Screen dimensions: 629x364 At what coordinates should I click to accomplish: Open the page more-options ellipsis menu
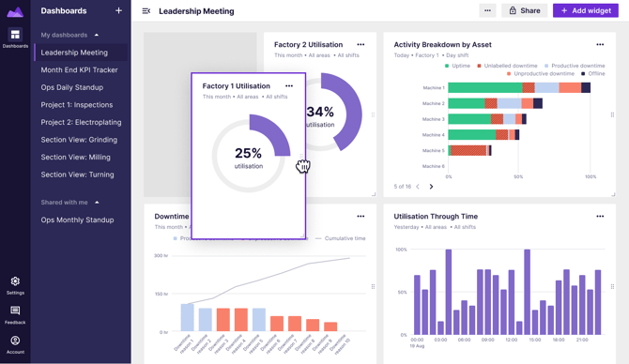point(487,11)
